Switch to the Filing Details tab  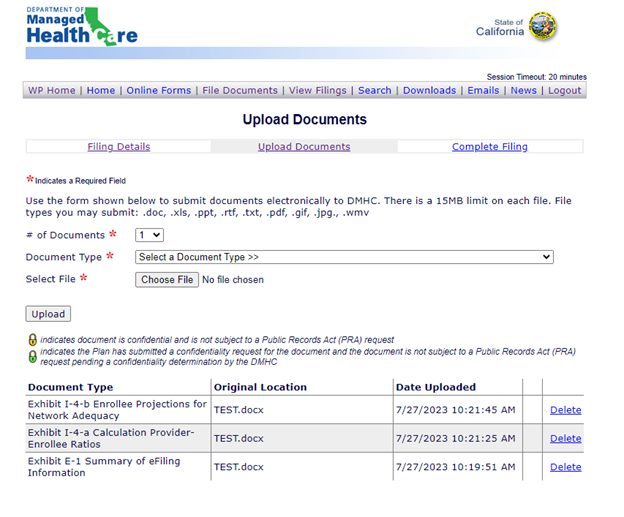pyautogui.click(x=118, y=147)
